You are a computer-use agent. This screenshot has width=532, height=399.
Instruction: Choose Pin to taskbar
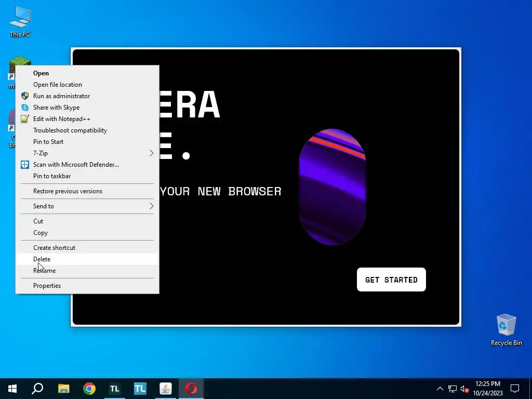pos(87,176)
